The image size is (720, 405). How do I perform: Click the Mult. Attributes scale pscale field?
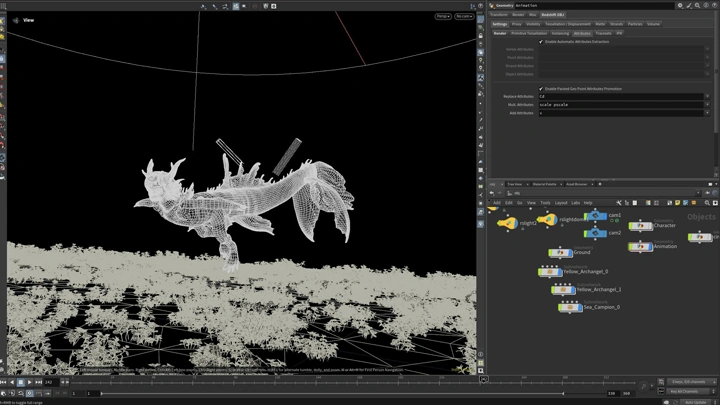[x=621, y=105]
